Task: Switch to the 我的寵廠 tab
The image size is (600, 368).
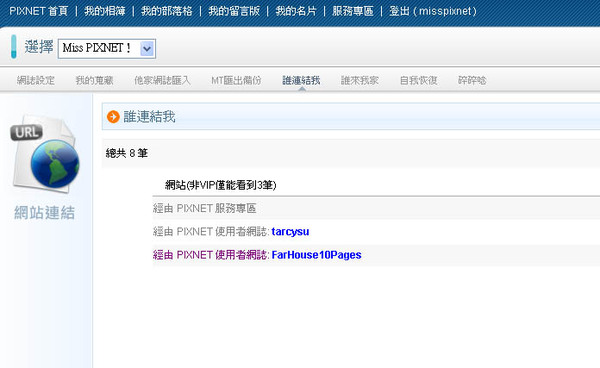Action: pos(94,80)
